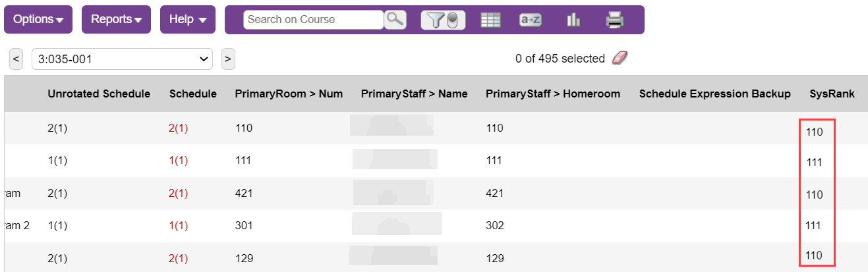Open the Options menu
Image resolution: width=868 pixels, height=272 pixels.
pyautogui.click(x=38, y=19)
